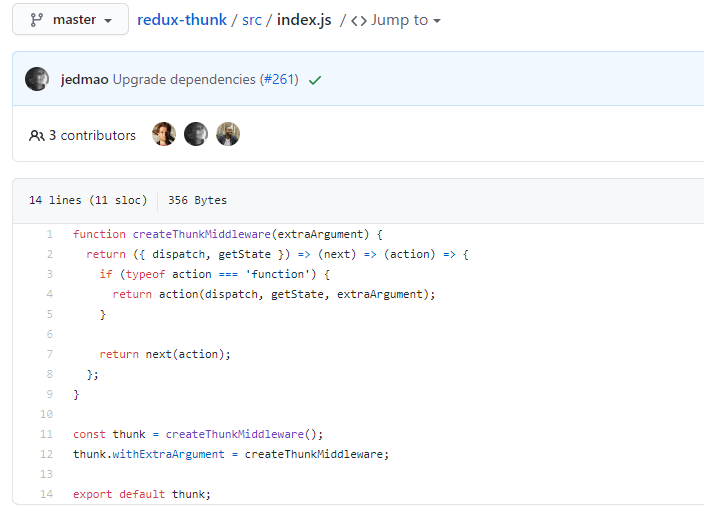
Task: Click the code brackets icon beside Jump to
Action: coord(359,21)
